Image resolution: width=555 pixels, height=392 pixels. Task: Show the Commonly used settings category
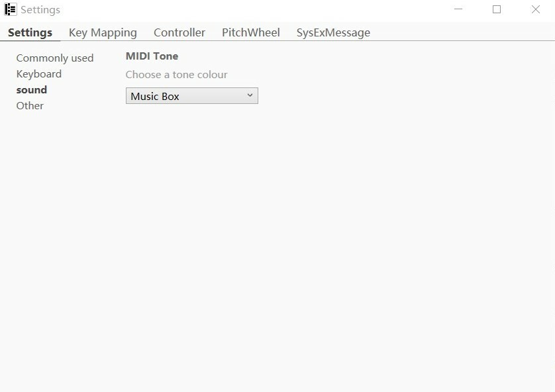pyautogui.click(x=55, y=58)
